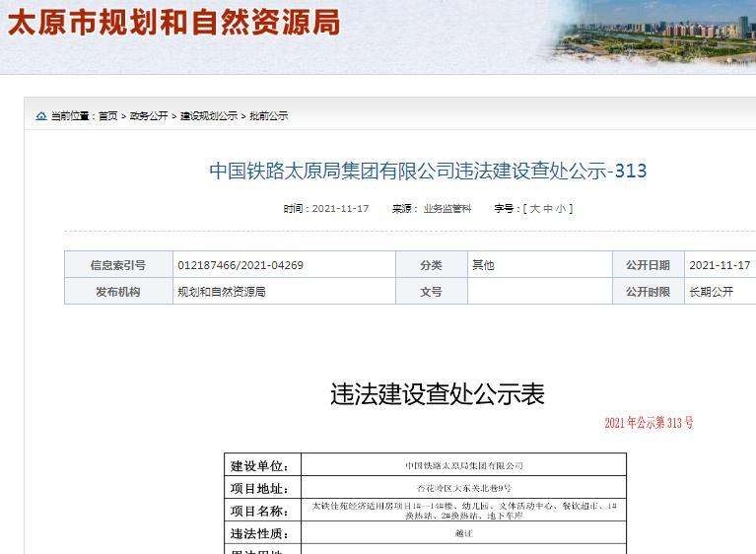Image resolution: width=756 pixels, height=554 pixels.
Task: Click the 文号 header cell
Action: (x=432, y=291)
